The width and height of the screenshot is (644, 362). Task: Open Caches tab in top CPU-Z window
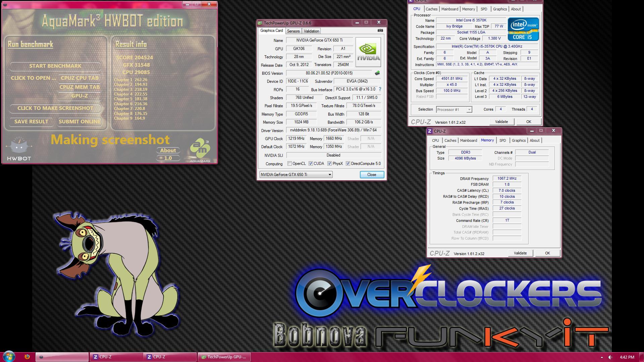(431, 9)
